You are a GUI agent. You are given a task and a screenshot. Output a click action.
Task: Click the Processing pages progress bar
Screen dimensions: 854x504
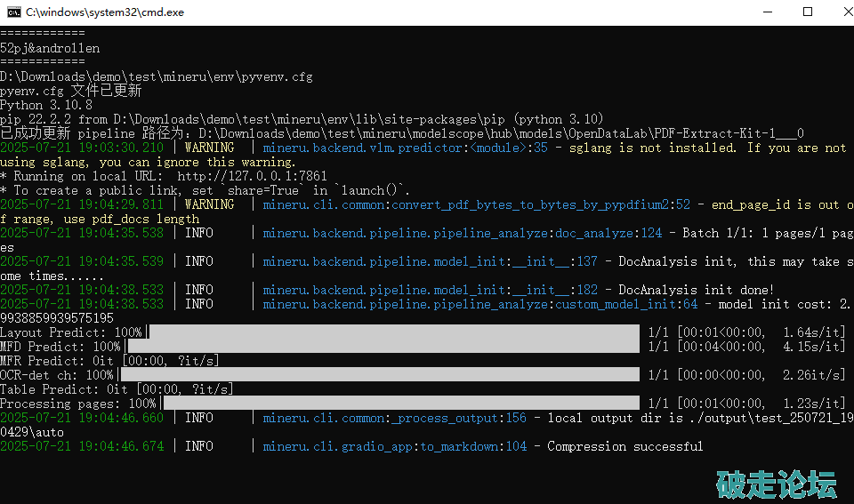[400, 404]
